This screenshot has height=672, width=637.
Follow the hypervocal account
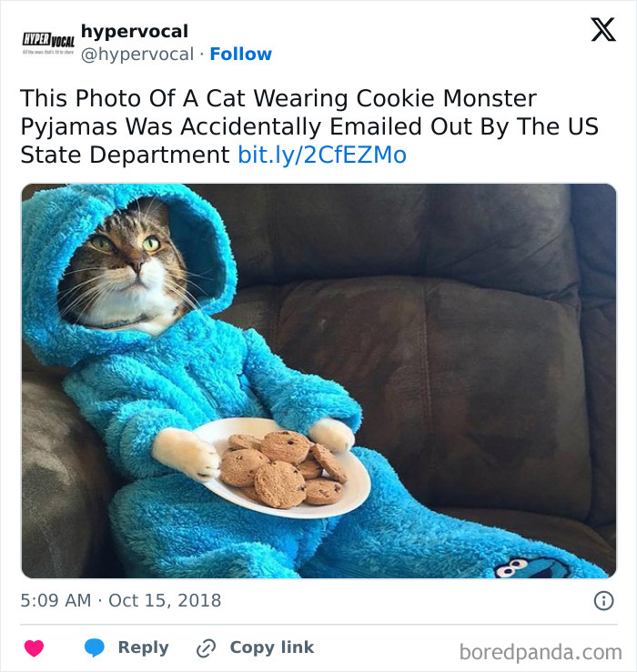click(x=240, y=55)
